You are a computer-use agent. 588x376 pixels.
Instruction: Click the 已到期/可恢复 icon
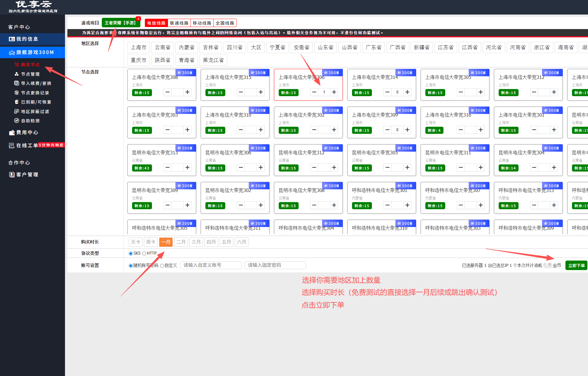coord(17,102)
